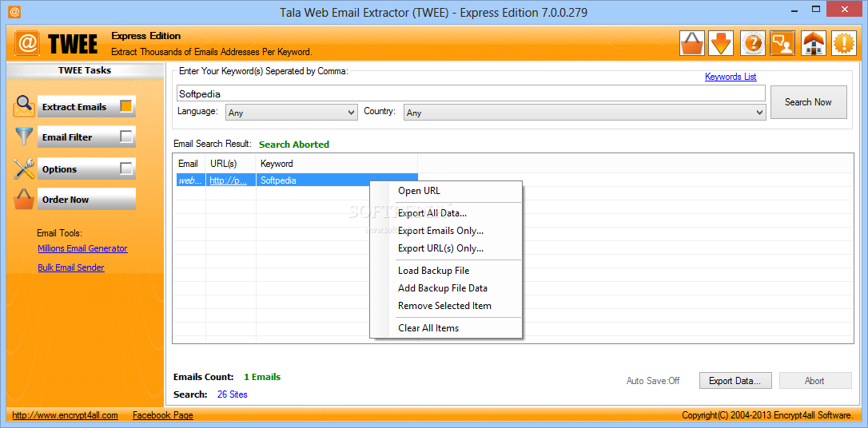Click the wrench tools Options icon
The width and height of the screenshot is (868, 428).
tap(24, 168)
